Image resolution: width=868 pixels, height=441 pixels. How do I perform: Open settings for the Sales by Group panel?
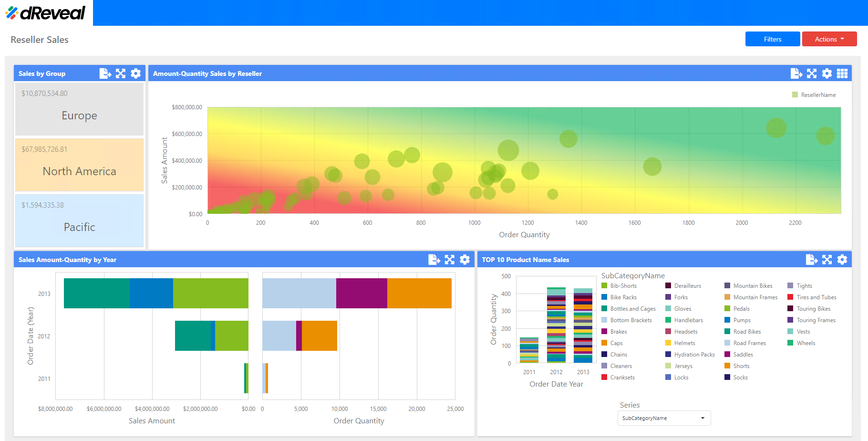[x=136, y=73]
